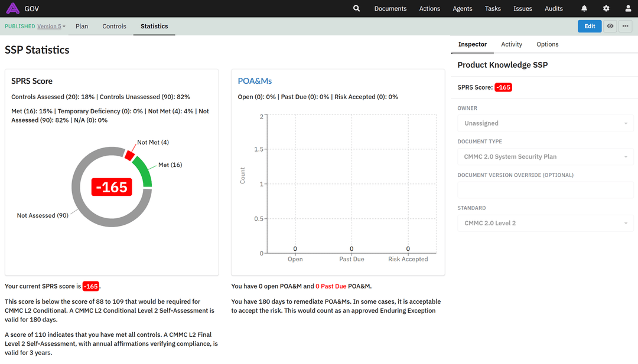Open the search magnifier icon
Screen dimensions: 638x364
coord(356,8)
